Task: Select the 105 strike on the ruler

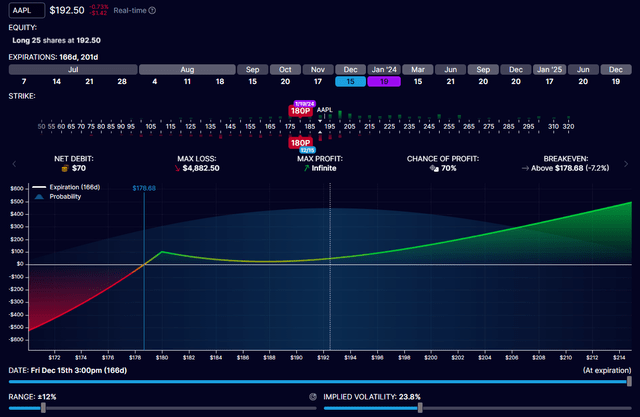Action: tap(151, 126)
